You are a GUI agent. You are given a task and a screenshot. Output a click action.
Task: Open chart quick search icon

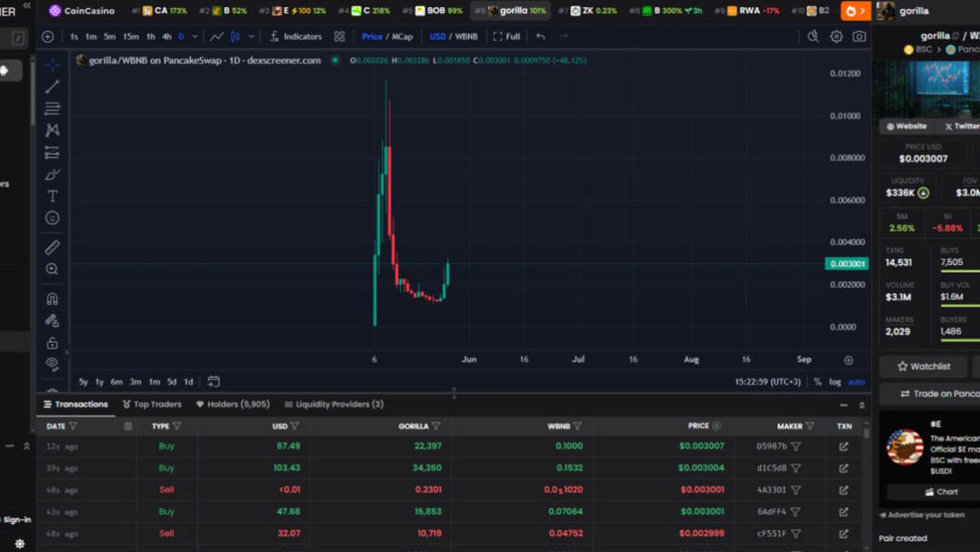click(x=812, y=36)
